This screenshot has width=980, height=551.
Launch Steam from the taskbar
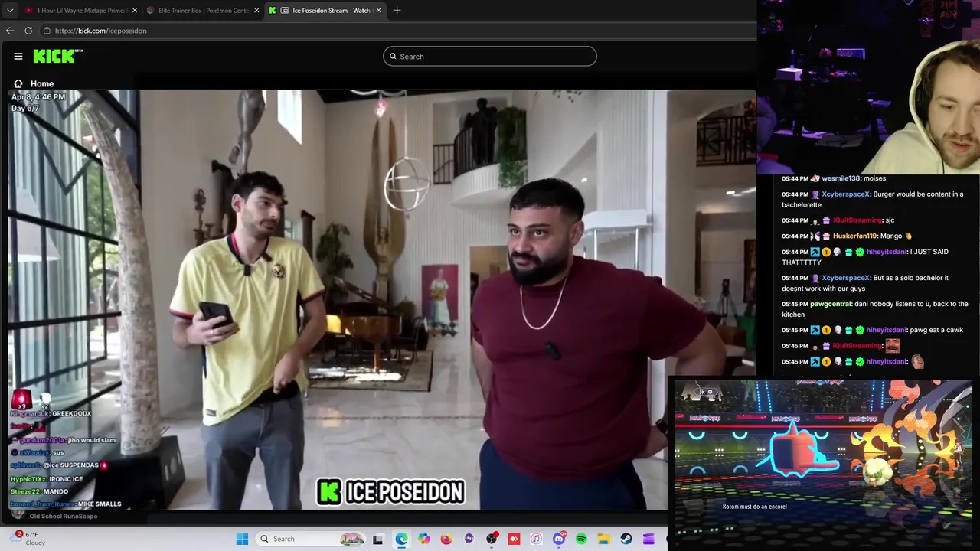[626, 539]
